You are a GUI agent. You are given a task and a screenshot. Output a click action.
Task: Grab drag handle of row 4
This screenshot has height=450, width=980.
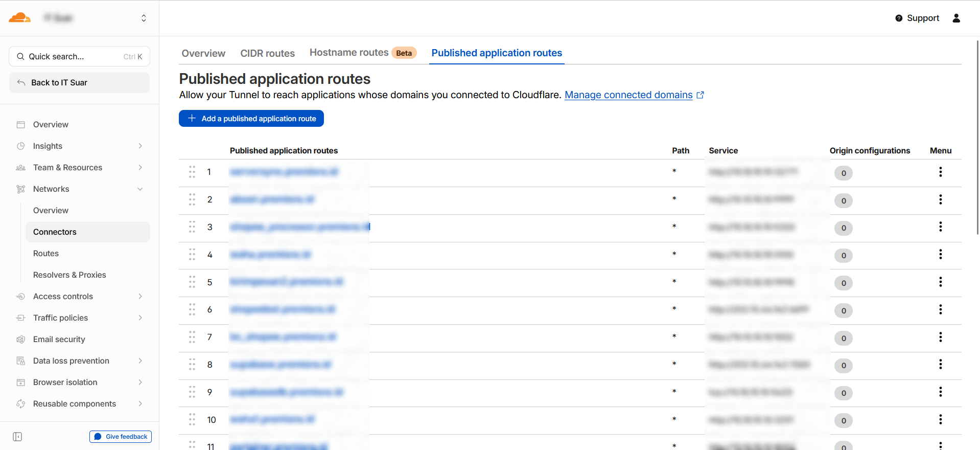coord(192,255)
